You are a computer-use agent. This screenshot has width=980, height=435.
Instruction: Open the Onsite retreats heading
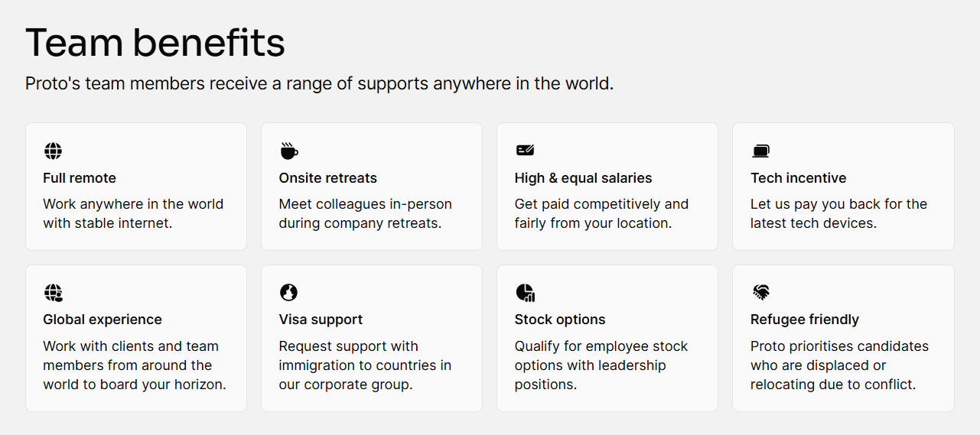pos(328,178)
